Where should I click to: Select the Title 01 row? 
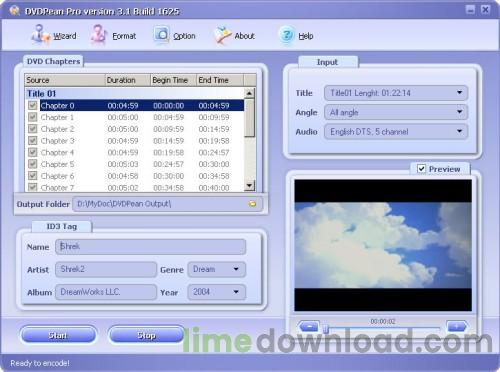(135, 94)
